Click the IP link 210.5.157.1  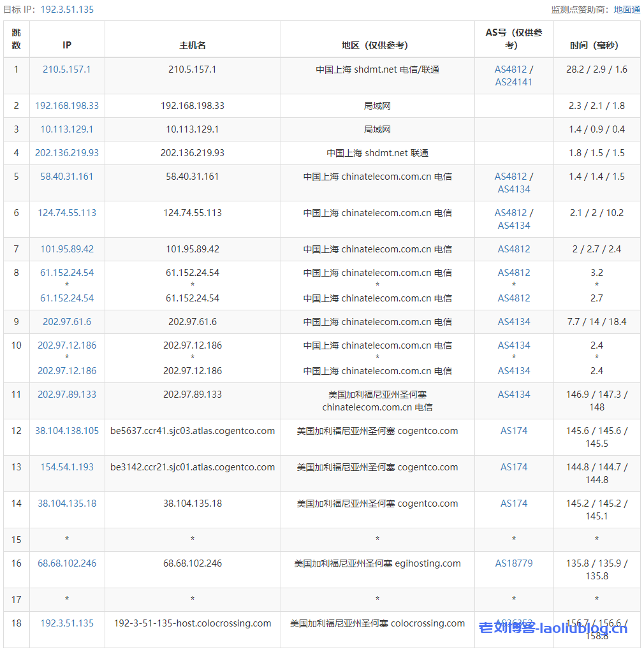coord(67,69)
